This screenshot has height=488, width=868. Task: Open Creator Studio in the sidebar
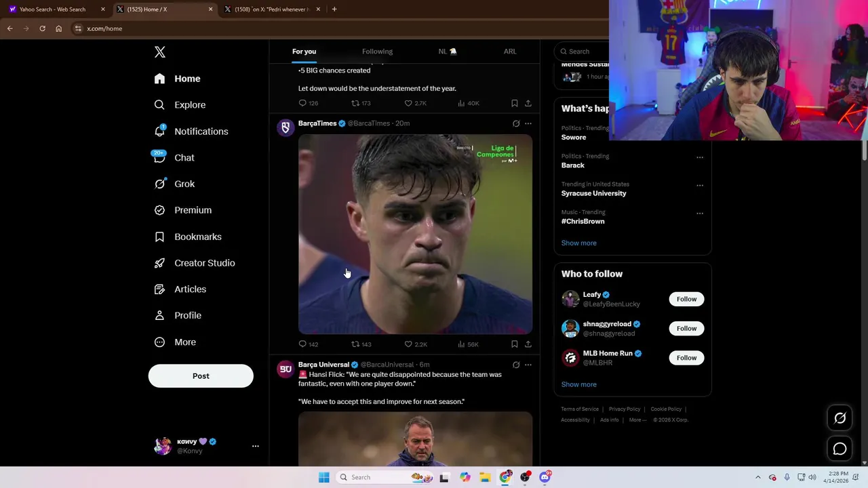coord(194,263)
